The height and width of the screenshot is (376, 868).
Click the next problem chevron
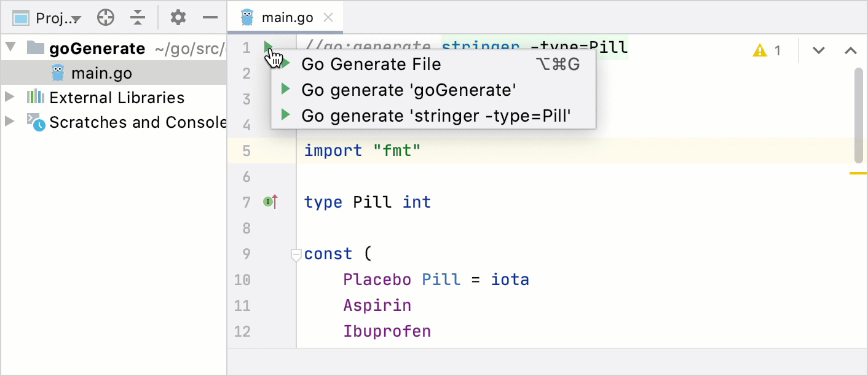pyautogui.click(x=818, y=51)
